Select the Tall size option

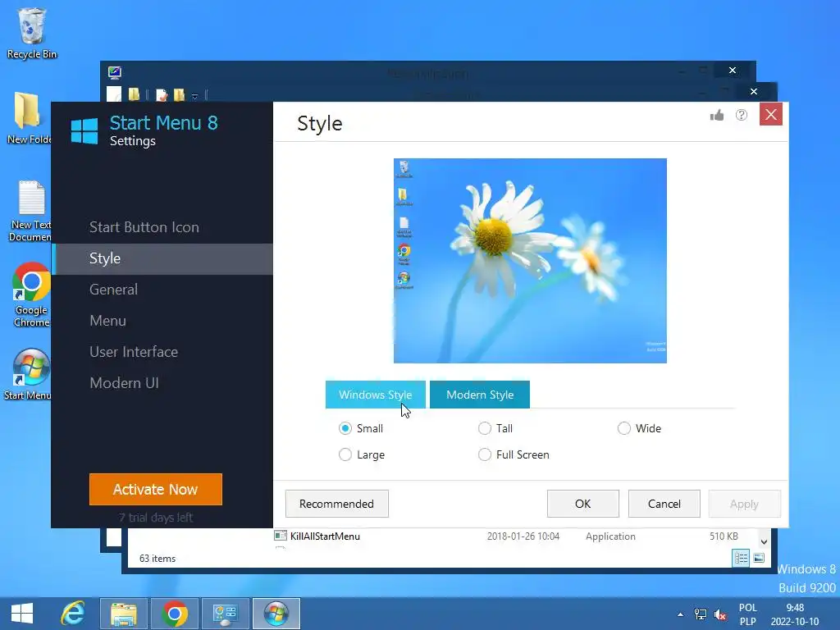coord(495,428)
